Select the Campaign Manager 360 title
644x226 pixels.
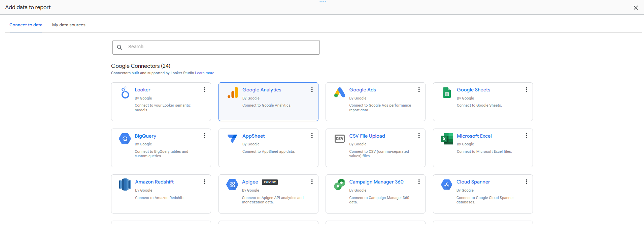click(376, 182)
